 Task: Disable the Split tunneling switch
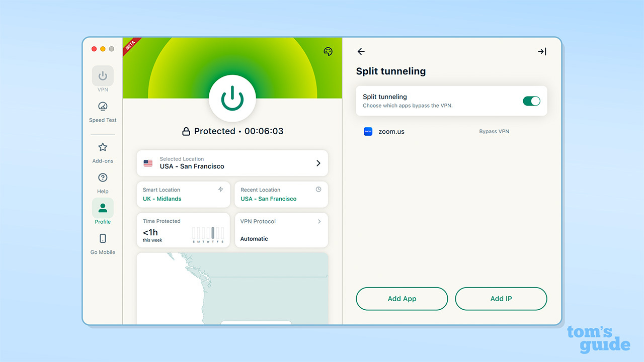pyautogui.click(x=531, y=101)
